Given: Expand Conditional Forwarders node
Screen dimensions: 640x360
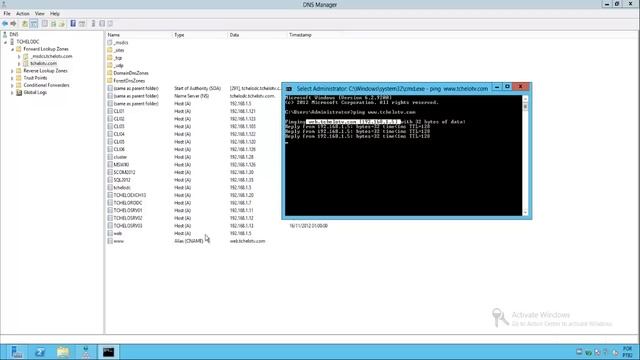Looking at the screenshot, I should point(12,85).
